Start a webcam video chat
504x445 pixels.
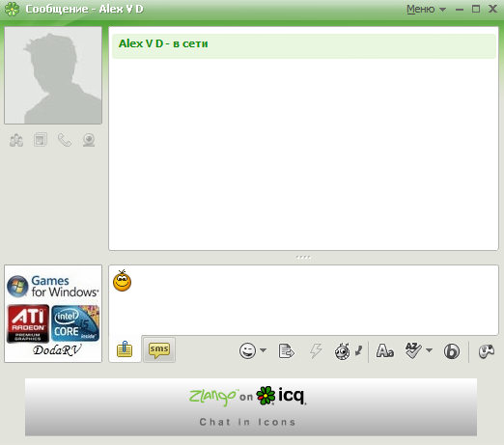[x=89, y=140]
